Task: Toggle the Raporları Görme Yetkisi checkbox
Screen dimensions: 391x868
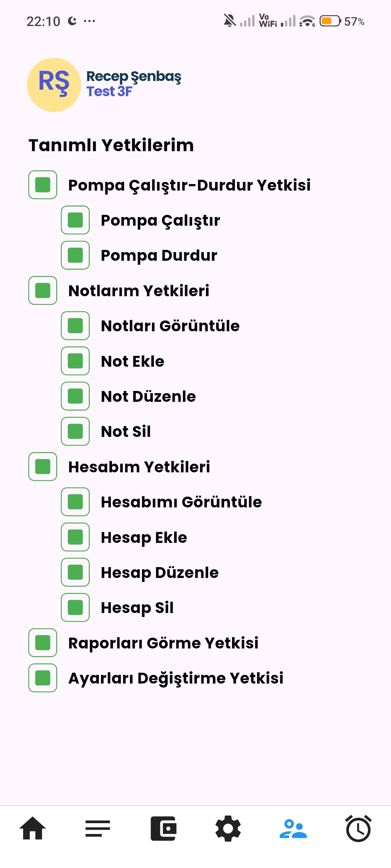Action: coord(42,643)
